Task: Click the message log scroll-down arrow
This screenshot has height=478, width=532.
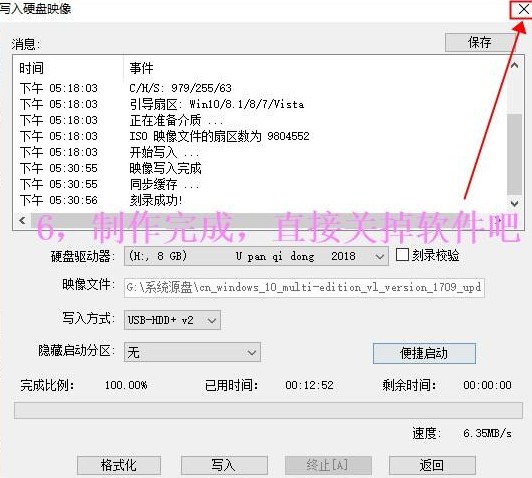Action: coord(514,204)
